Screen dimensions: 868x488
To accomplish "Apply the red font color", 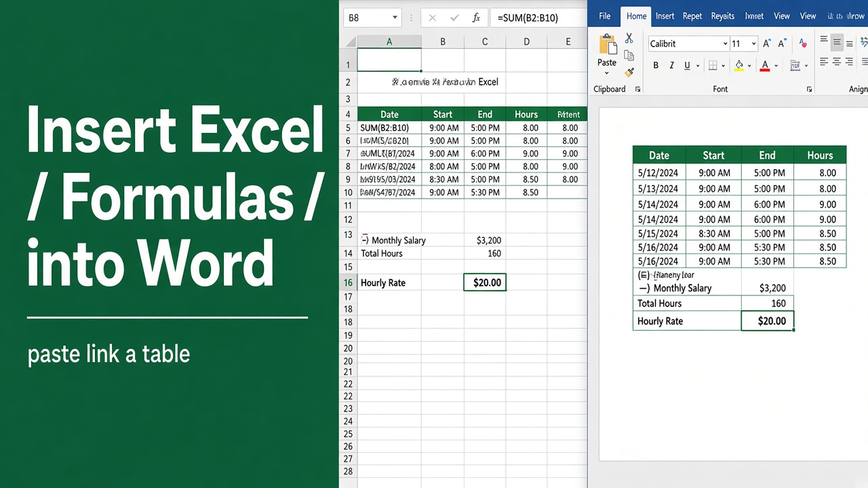I will (x=765, y=66).
